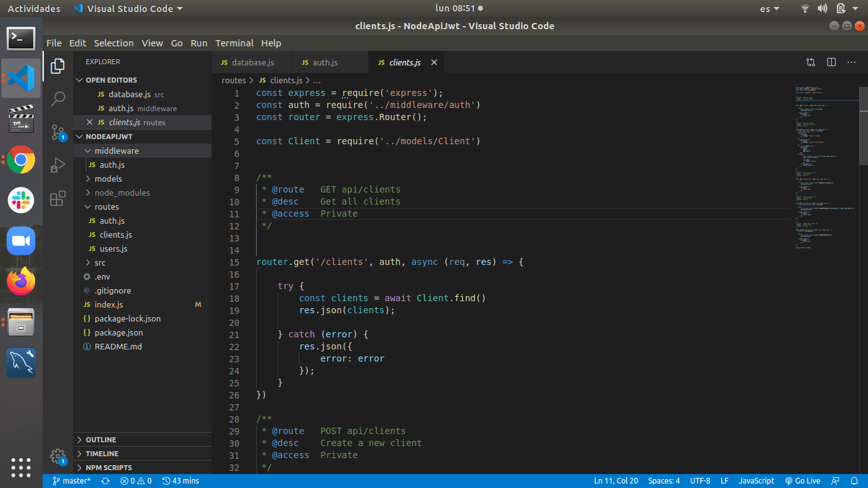Open the Source Control view

pyautogui.click(x=58, y=132)
